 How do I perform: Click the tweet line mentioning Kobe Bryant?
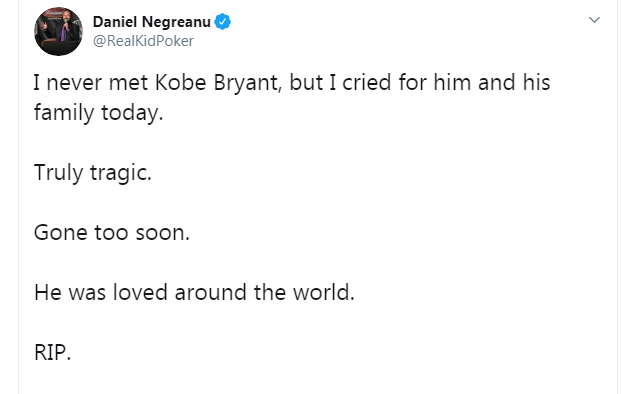click(x=292, y=83)
